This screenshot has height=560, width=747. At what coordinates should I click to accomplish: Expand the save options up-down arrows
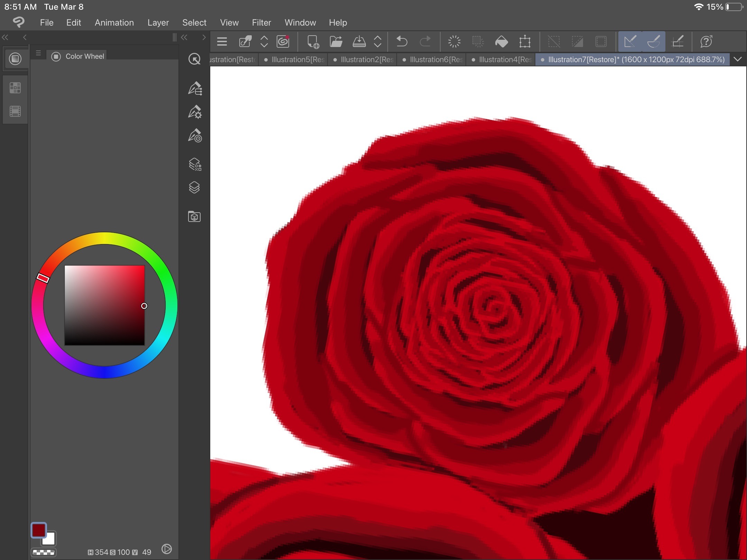point(378,41)
